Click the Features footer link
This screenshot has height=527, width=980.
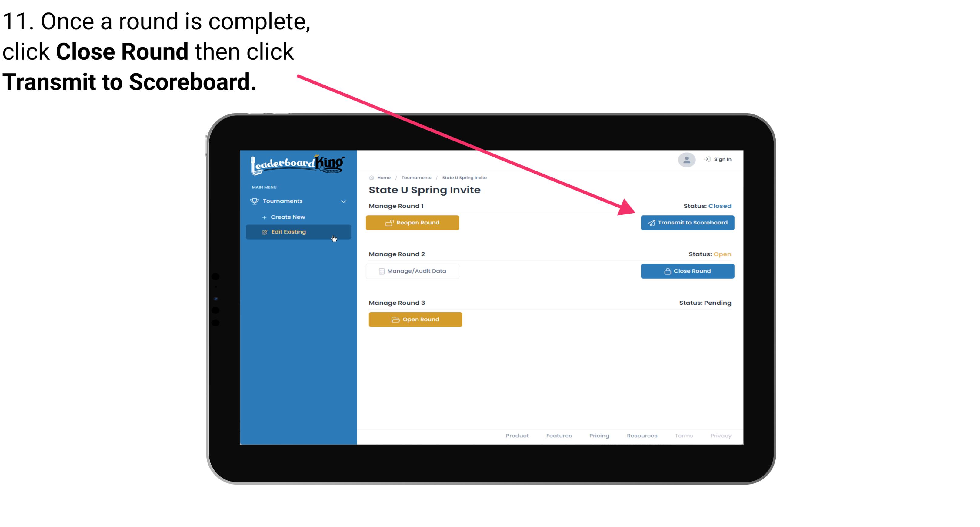[559, 436]
